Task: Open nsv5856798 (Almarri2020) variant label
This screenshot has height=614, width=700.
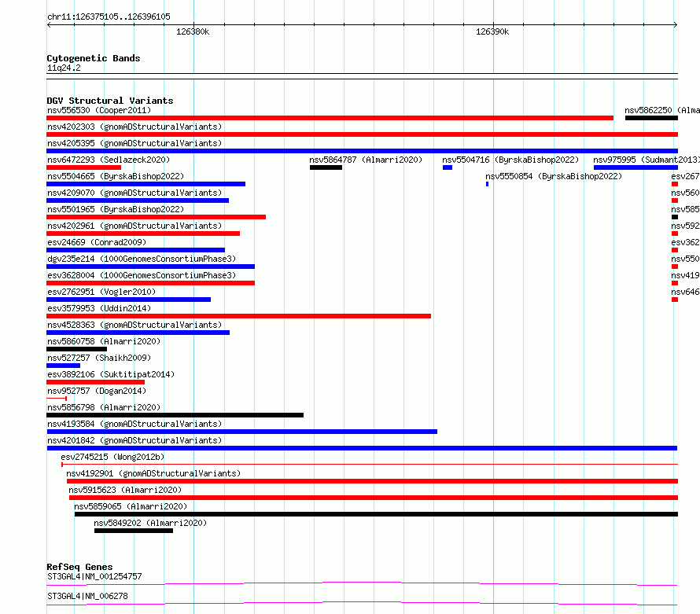Action: (x=104, y=407)
